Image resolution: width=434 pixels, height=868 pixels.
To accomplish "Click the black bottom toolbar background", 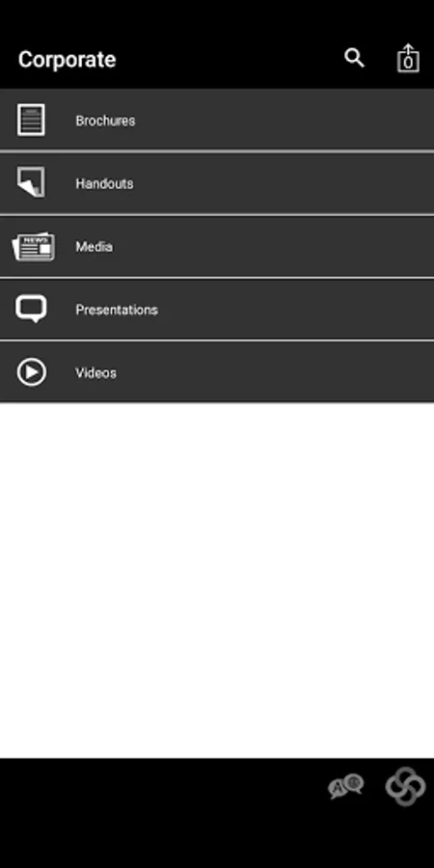I will click(166, 813).
